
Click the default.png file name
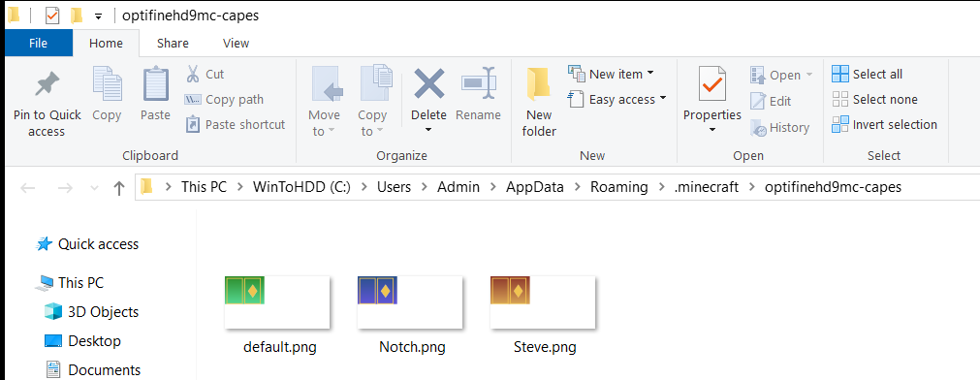(280, 347)
